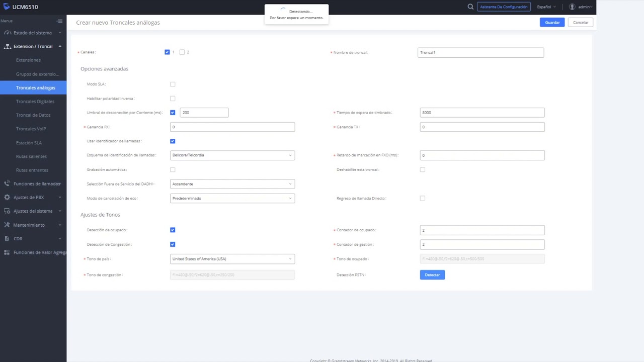The width and height of the screenshot is (644, 362).
Task: Click the Detectar PSTN button
Action: point(432,275)
